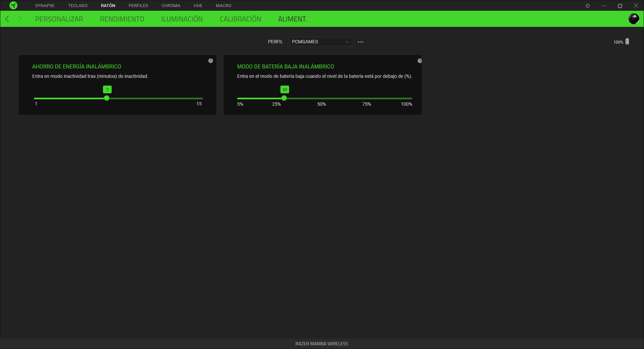644x349 pixels.
Task: Show help for Ahorro de Energía panel
Action: tap(211, 61)
